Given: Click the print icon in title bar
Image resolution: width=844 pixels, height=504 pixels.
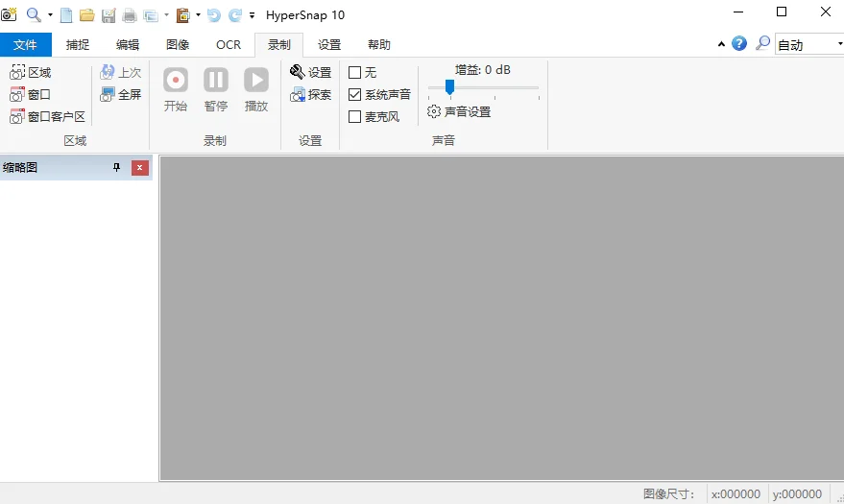Looking at the screenshot, I should 130,15.
